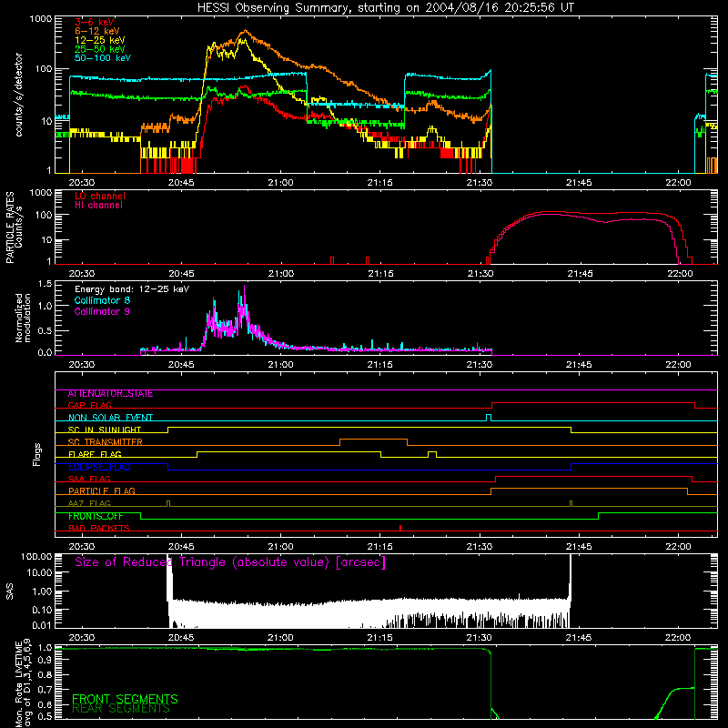Screen dimensions: 728x728
Task: Click the "21:45" time label under the particle rates plot
Action: pyautogui.click(x=579, y=274)
